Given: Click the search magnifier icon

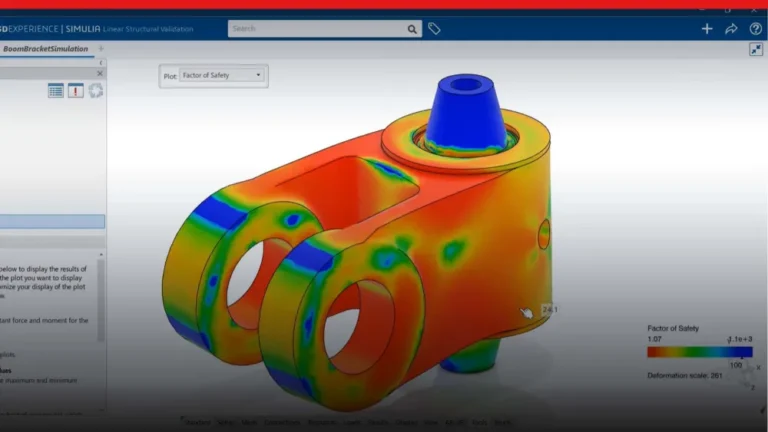Looking at the screenshot, I should pyautogui.click(x=412, y=29).
